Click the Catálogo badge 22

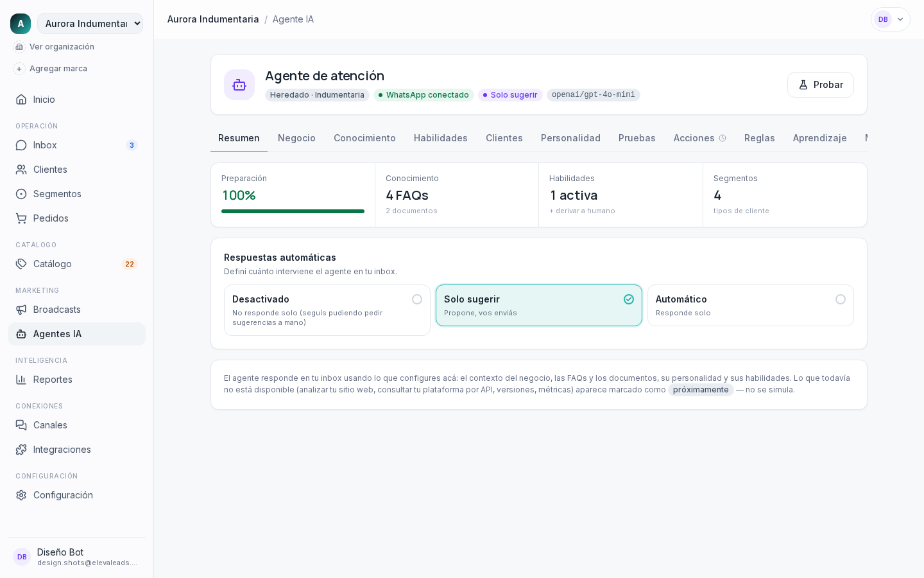tap(130, 264)
